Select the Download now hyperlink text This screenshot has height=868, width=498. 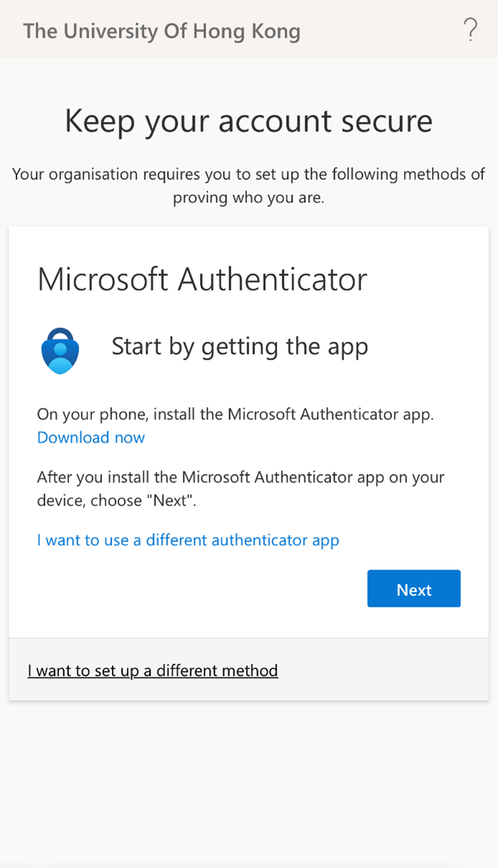(91, 437)
